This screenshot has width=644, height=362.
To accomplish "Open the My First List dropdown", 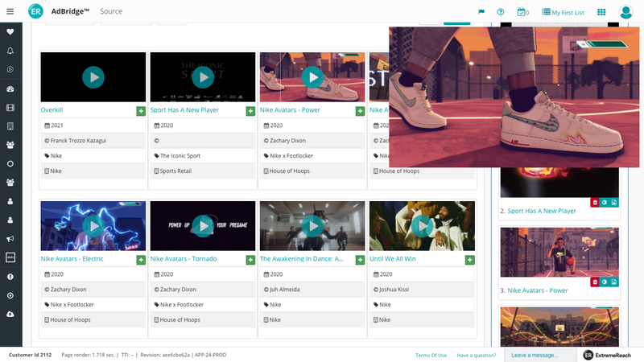I will pyautogui.click(x=563, y=12).
